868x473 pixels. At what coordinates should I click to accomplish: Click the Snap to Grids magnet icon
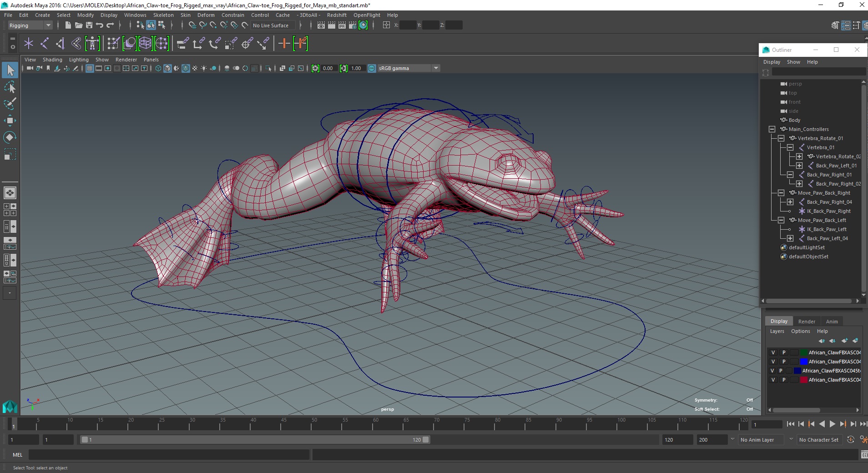point(192,25)
